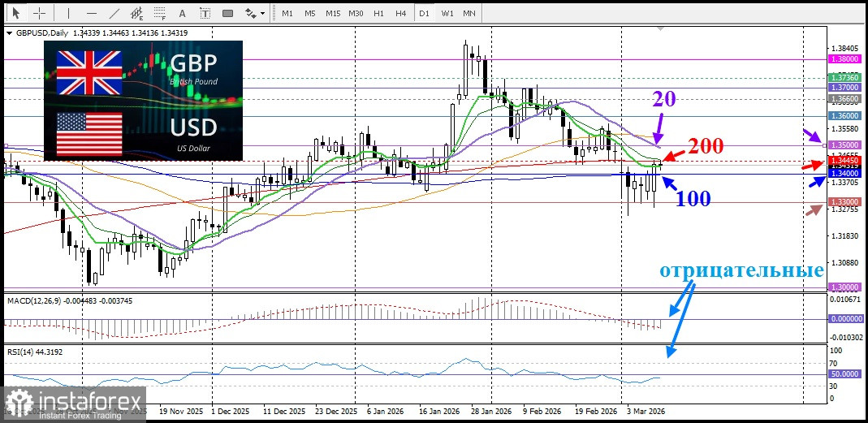Switch to the MN monthly timeframe
868x423 pixels.
click(x=469, y=13)
